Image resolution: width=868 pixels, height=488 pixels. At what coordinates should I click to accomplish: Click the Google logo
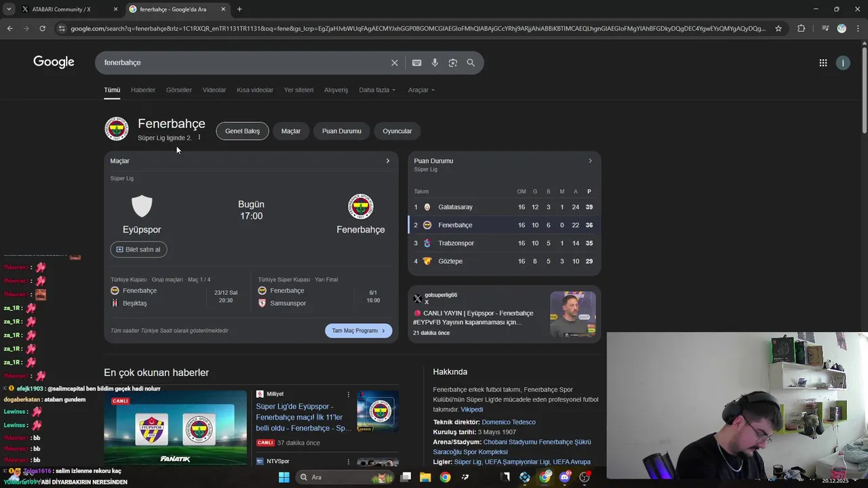[54, 62]
